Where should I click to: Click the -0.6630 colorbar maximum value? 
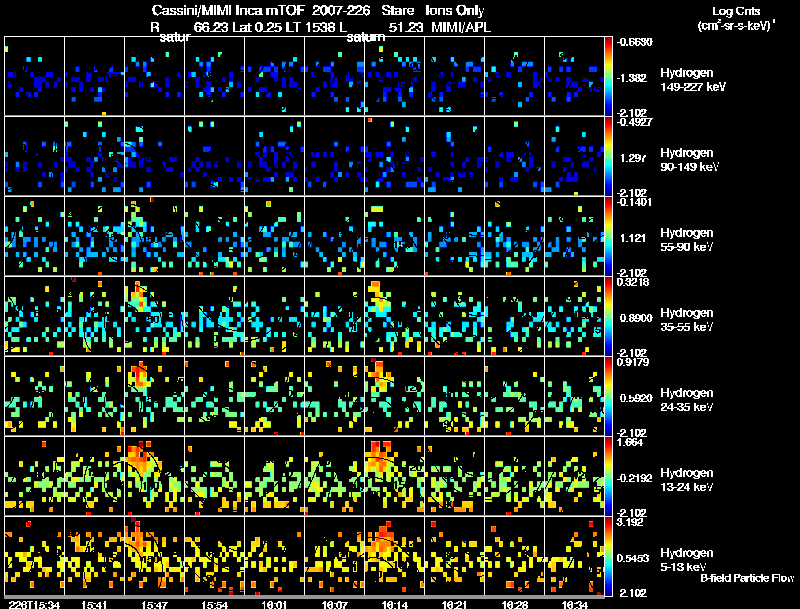(634, 42)
